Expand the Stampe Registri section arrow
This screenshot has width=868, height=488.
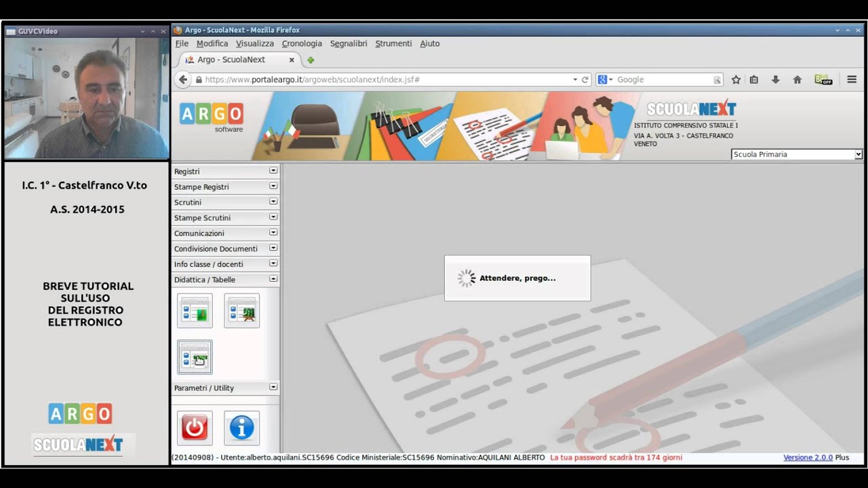point(273,186)
